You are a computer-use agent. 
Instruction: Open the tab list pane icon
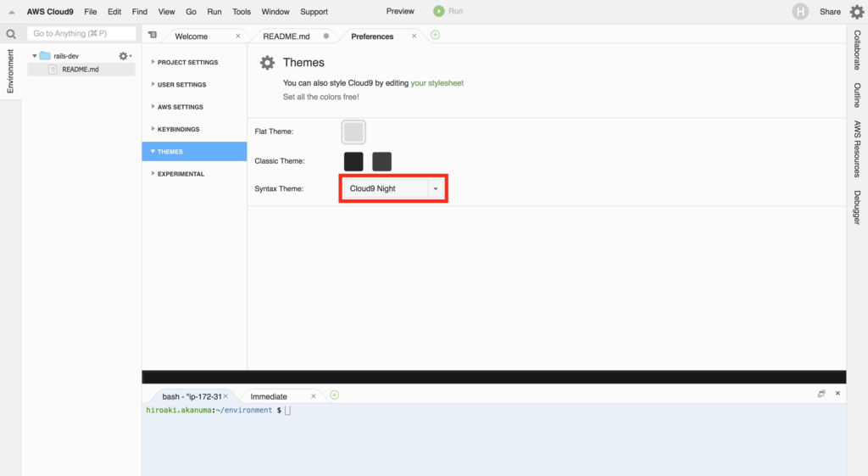pyautogui.click(x=153, y=35)
